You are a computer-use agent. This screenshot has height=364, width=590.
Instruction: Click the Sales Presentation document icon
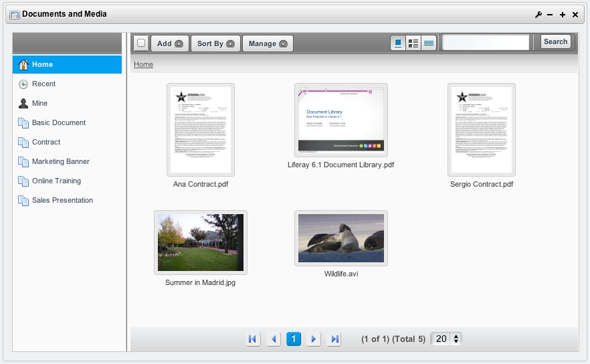[x=23, y=200]
